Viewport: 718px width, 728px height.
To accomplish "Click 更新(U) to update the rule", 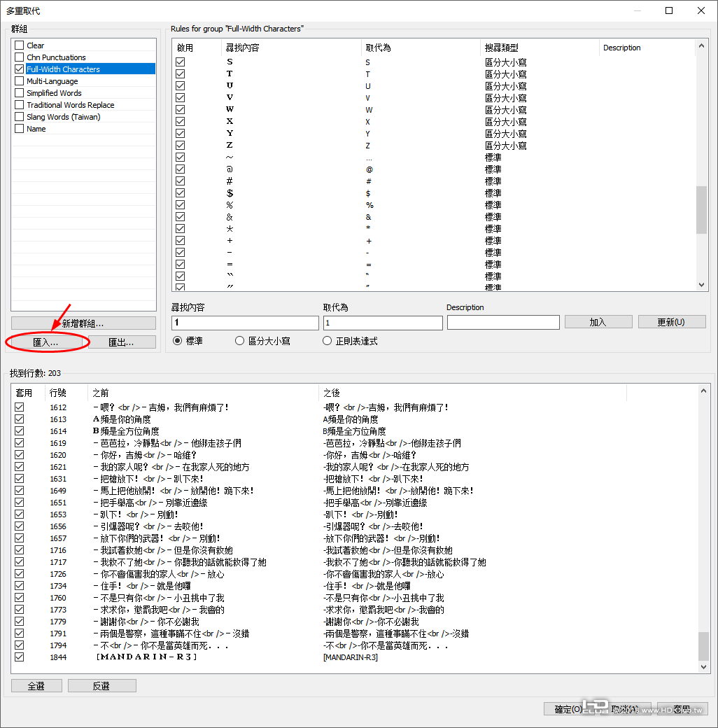I will click(671, 323).
